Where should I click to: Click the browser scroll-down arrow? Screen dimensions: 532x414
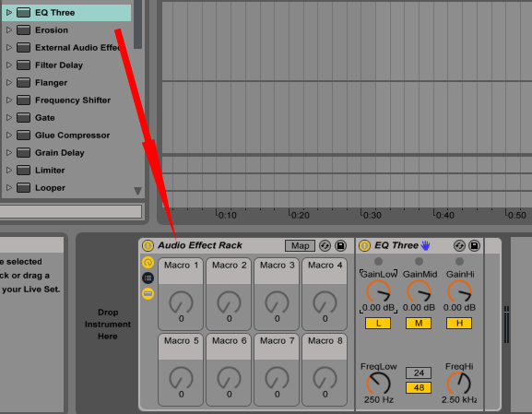point(137,191)
